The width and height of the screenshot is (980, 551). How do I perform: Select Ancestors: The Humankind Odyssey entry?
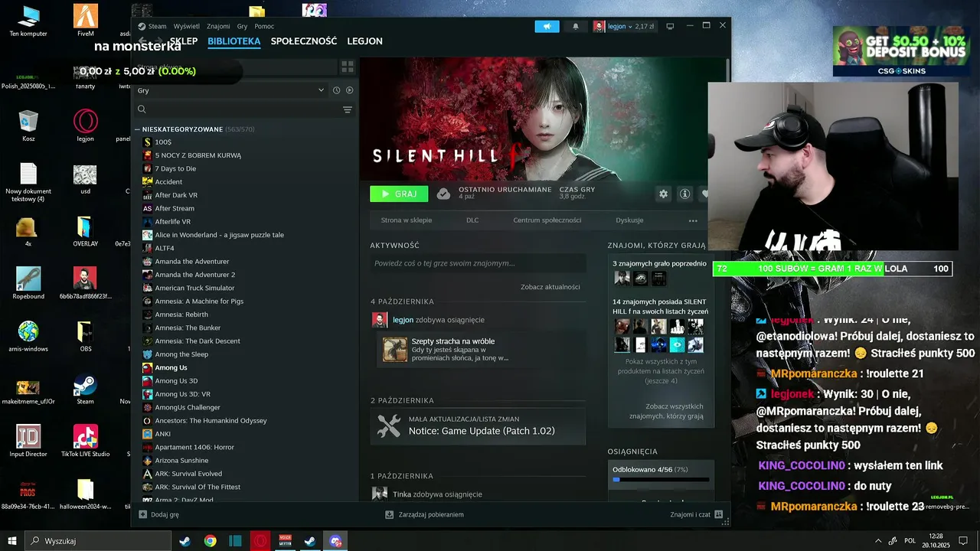[x=211, y=421]
